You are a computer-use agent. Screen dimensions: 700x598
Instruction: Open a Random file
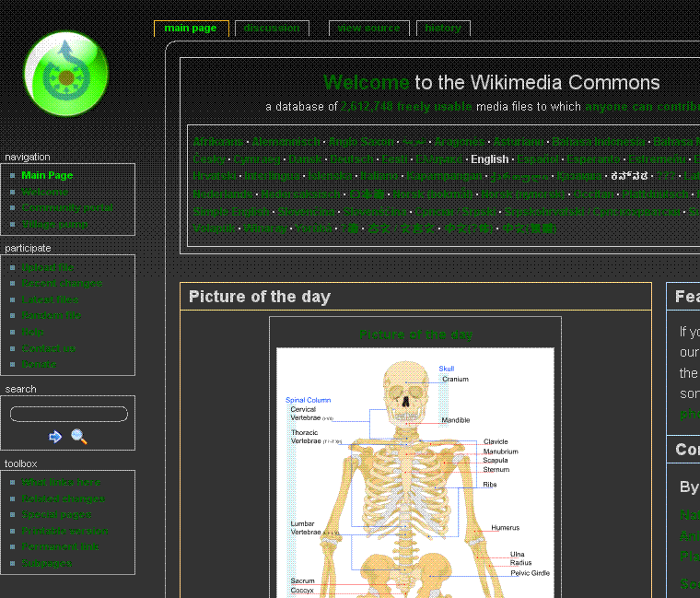(x=52, y=315)
